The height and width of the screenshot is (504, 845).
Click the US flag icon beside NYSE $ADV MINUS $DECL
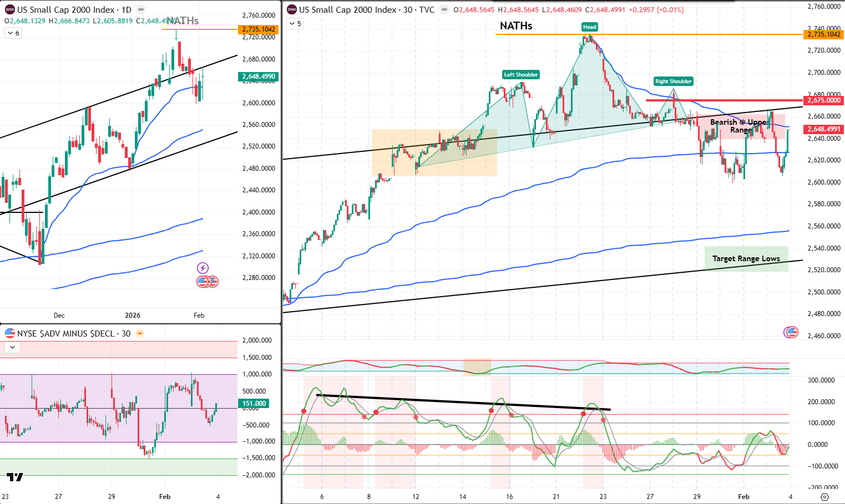coord(9,333)
